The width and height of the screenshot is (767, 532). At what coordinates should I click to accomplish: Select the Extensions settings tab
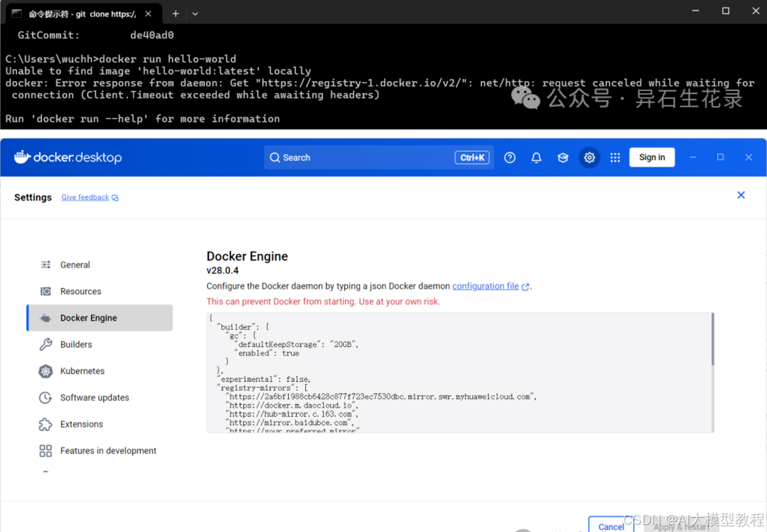[100, 424]
